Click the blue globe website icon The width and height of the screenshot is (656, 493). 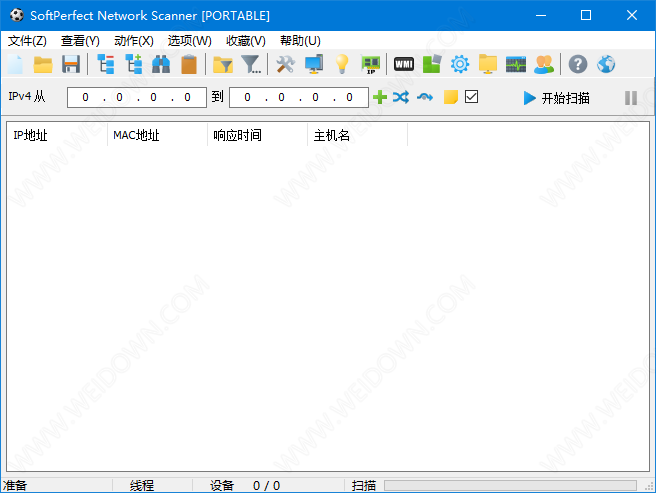pyautogui.click(x=606, y=64)
